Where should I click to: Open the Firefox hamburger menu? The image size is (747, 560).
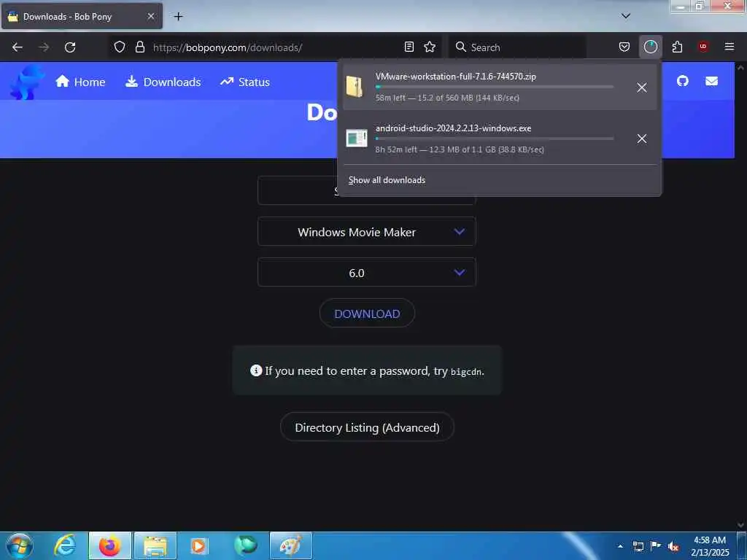click(x=729, y=47)
